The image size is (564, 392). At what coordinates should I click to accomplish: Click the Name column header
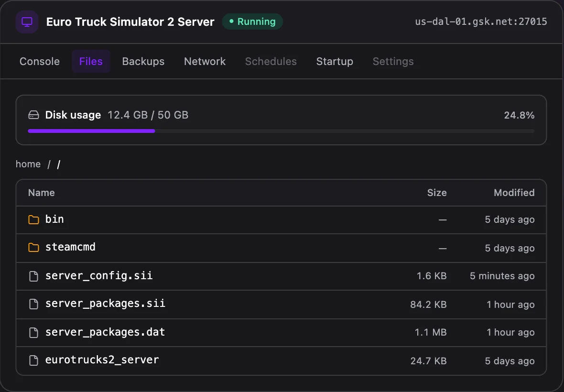[x=42, y=193]
